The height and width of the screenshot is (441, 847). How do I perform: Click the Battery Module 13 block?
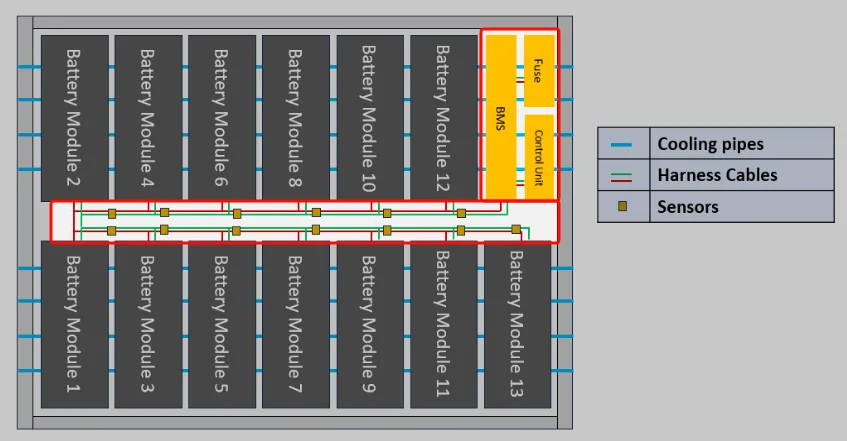pyautogui.click(x=517, y=324)
